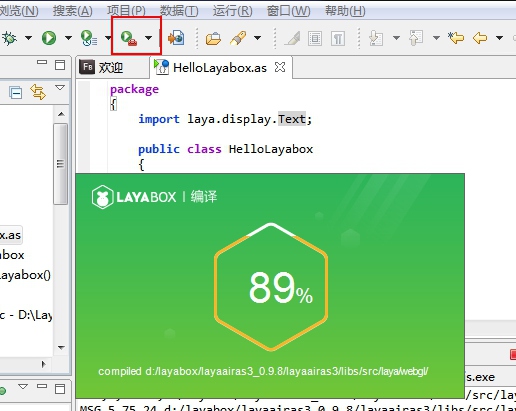Click the 'package' keyword in code
Image resolution: width=516 pixels, height=411 pixels.
(x=134, y=90)
